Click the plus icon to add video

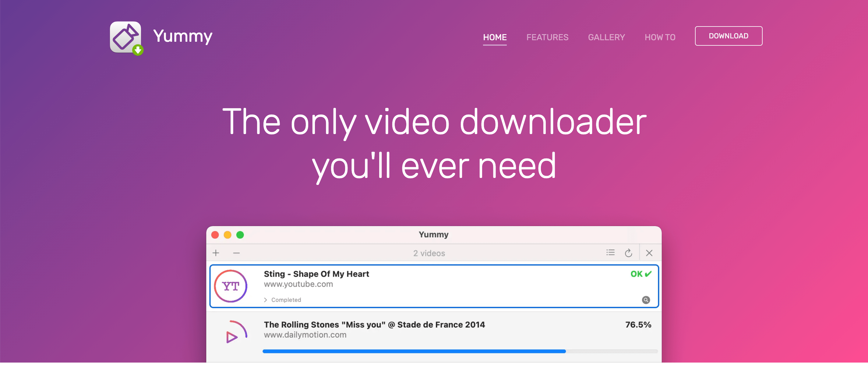216,253
